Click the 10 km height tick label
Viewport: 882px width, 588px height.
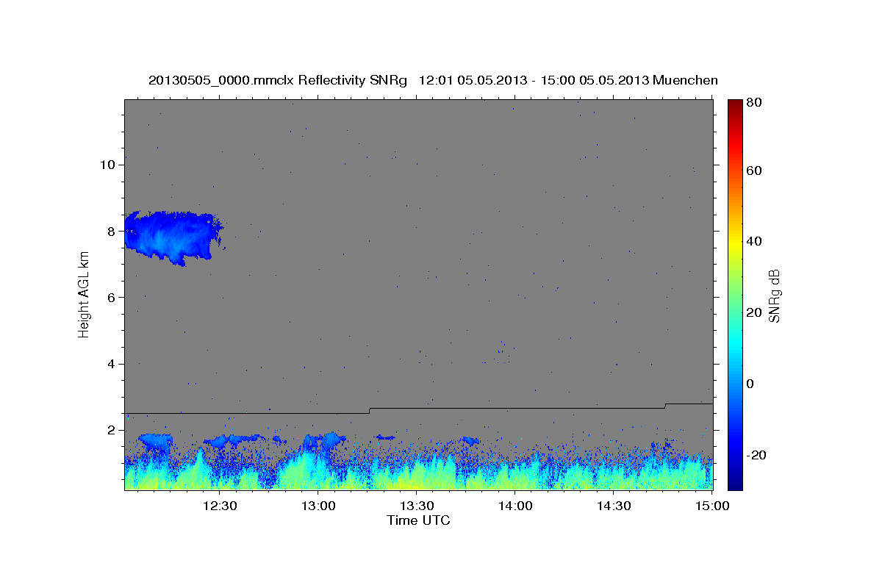pyautogui.click(x=108, y=164)
